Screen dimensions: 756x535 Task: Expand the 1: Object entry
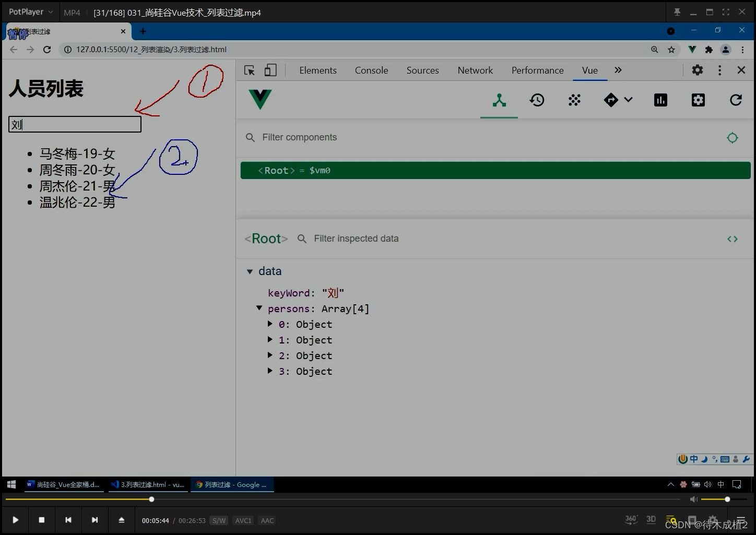[270, 339]
